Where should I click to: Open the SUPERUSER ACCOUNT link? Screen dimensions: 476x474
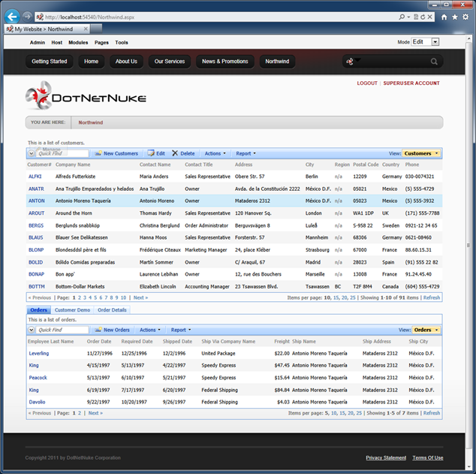coord(411,83)
